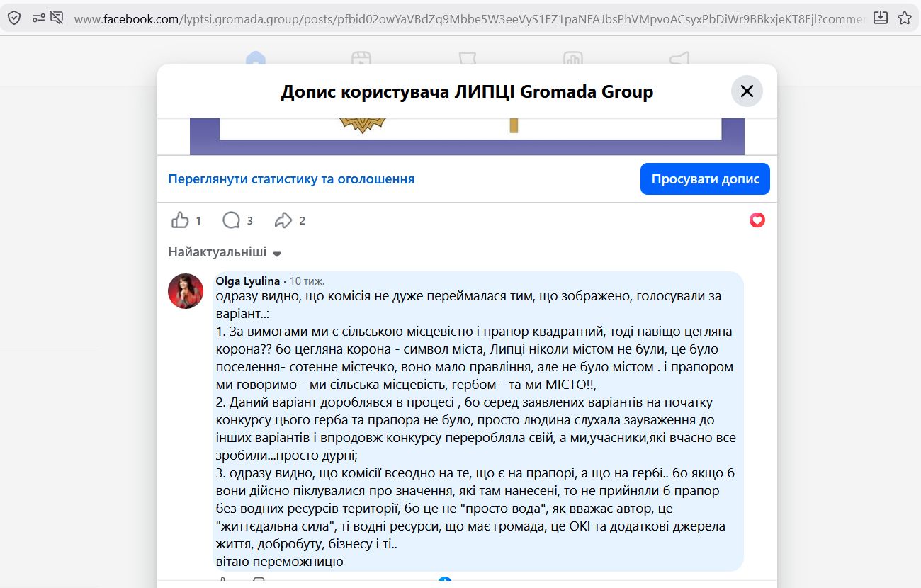Install the page as app from address bar
This screenshot has width=921, height=588.
pyautogui.click(x=881, y=18)
